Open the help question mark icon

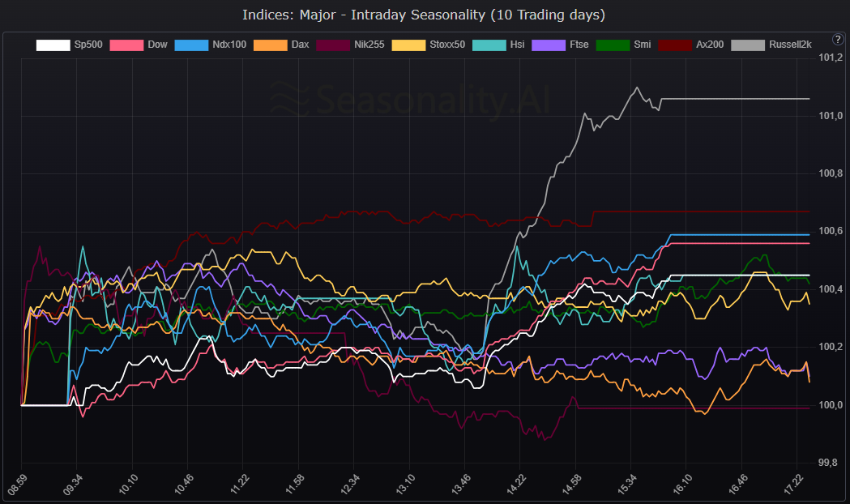[x=838, y=39]
